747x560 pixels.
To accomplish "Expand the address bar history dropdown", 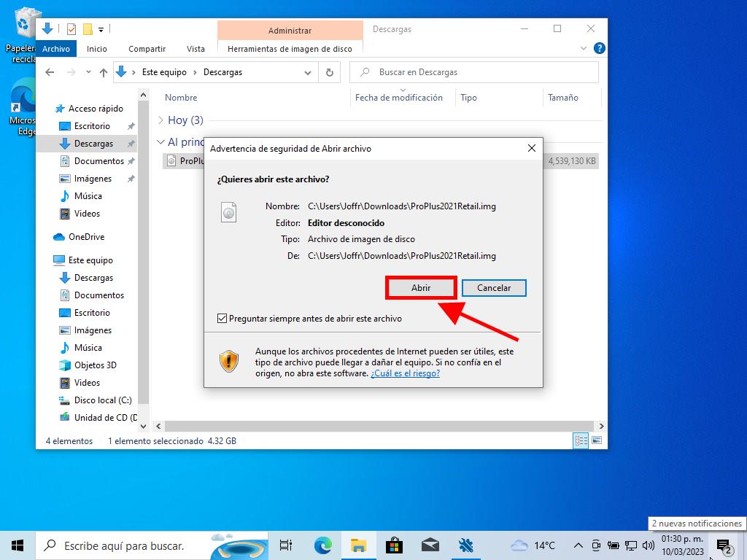I will point(308,72).
